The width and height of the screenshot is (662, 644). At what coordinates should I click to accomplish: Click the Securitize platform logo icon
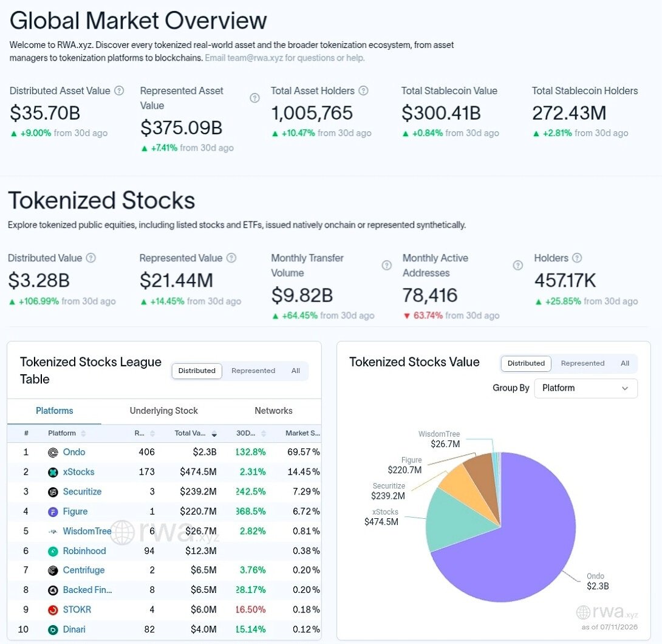tap(53, 492)
